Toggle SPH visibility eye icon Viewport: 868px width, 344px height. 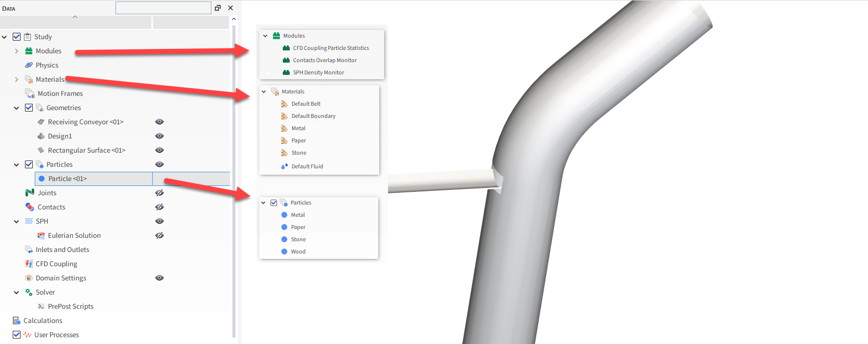tap(160, 221)
